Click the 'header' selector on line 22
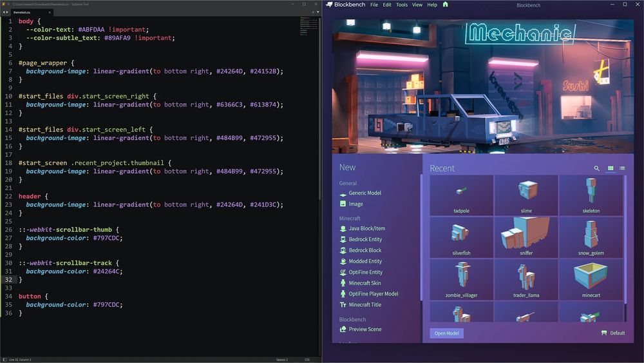This screenshot has width=644, height=363. [x=30, y=197]
